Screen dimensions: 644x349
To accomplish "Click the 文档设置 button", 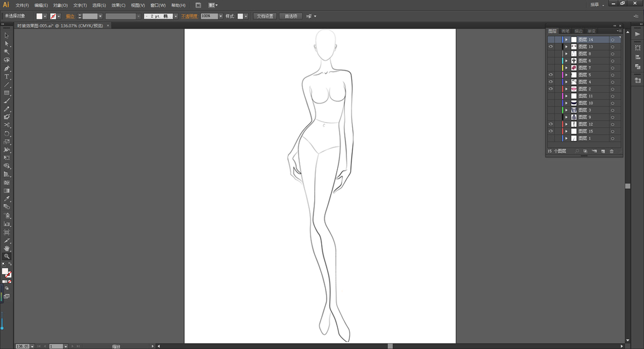I will [x=265, y=16].
